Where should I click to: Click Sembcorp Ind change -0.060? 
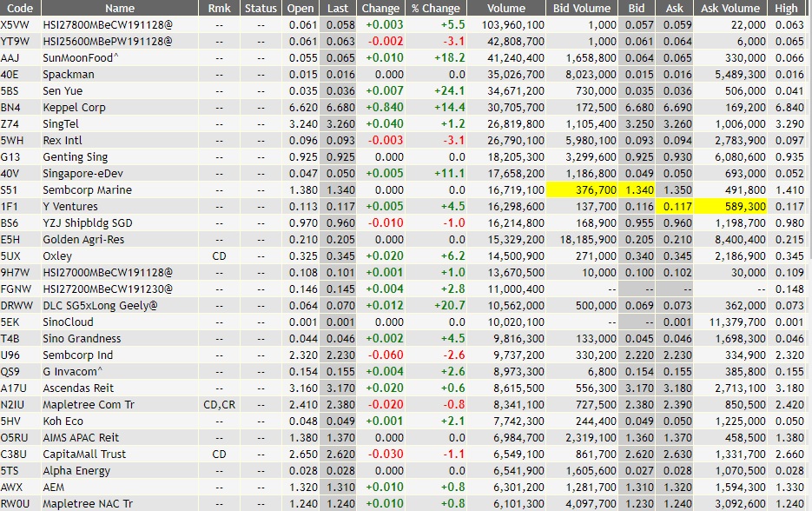[x=386, y=355]
